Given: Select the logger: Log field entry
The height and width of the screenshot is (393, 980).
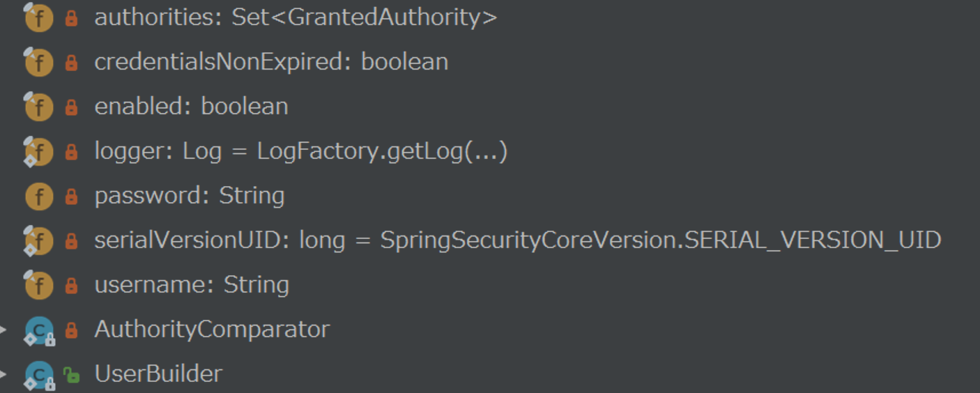Looking at the screenshot, I should pyautogui.click(x=300, y=151).
